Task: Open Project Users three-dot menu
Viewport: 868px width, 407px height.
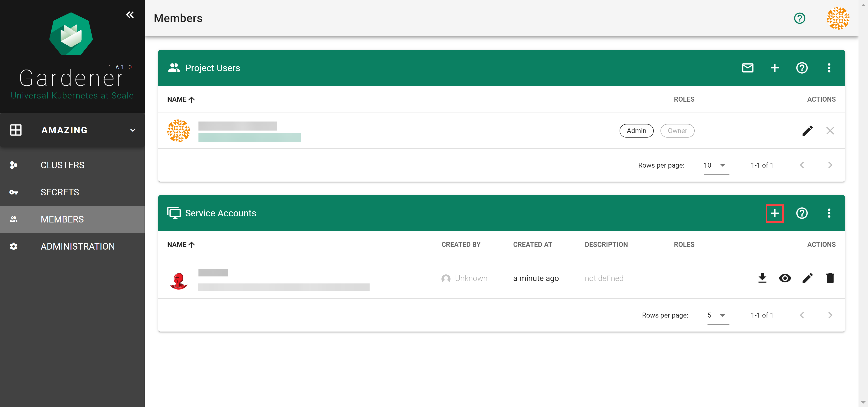Action: coord(829,68)
